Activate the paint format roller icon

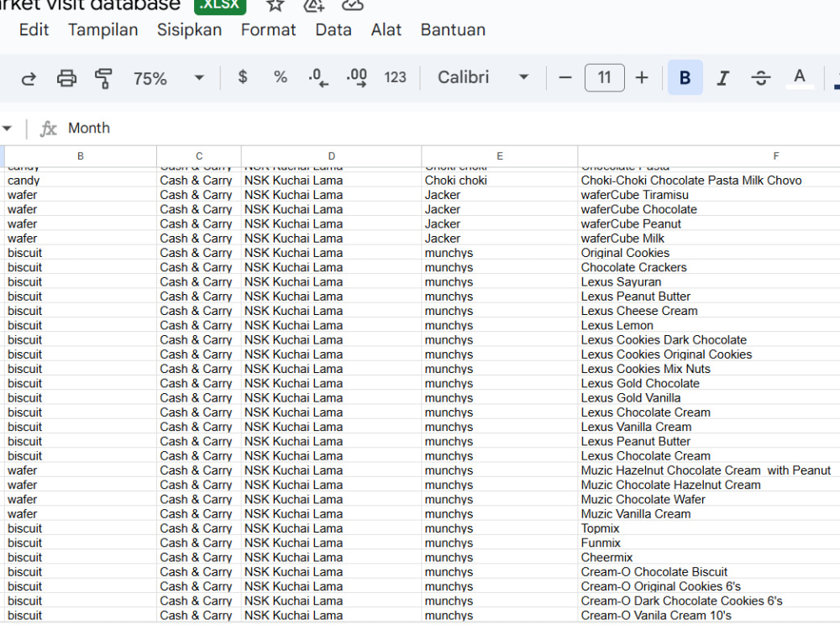[x=103, y=78]
